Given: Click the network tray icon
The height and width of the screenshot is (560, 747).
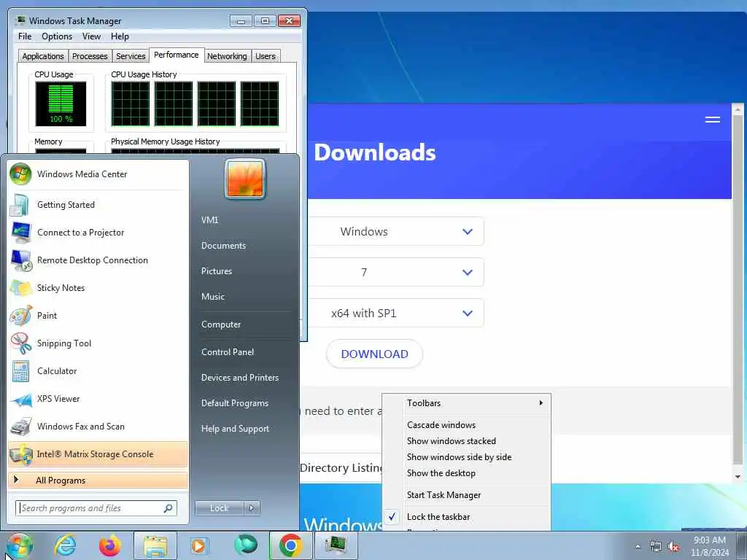Looking at the screenshot, I should click(x=656, y=547).
